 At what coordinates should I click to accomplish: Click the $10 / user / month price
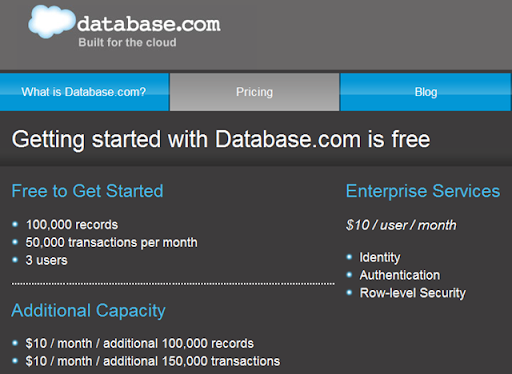(401, 225)
